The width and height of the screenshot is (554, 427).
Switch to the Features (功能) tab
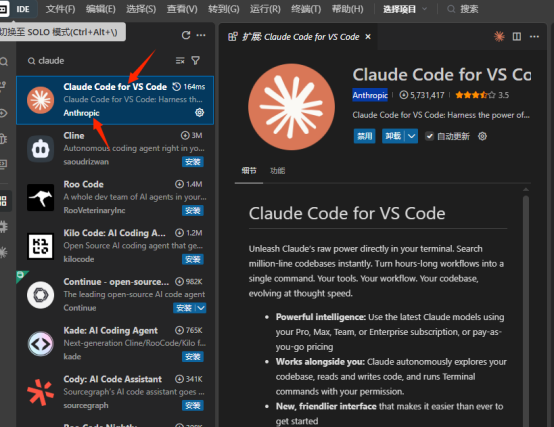[x=277, y=171]
